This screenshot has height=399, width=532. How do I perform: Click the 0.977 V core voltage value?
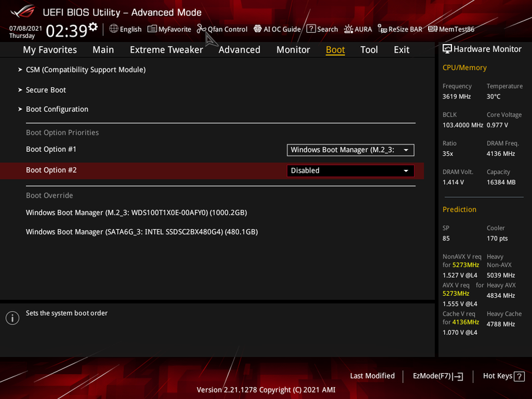click(x=497, y=125)
